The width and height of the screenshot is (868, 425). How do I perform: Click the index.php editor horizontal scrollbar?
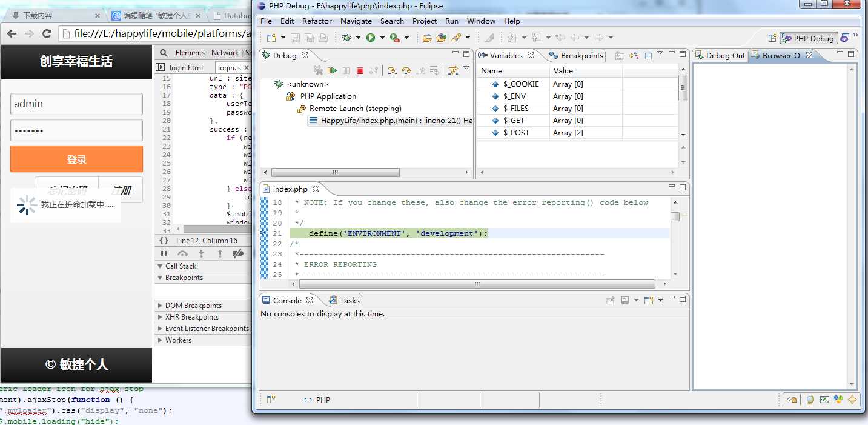click(477, 284)
